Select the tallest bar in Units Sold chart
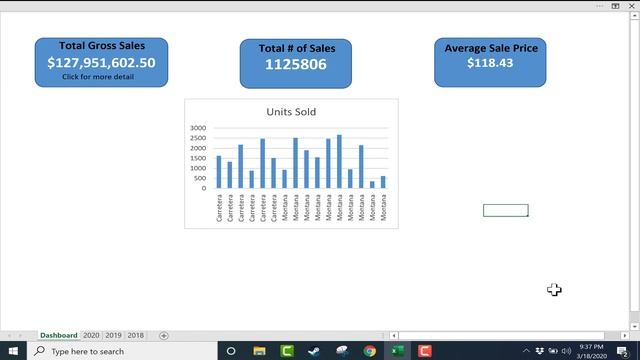The image size is (640, 360). tap(339, 161)
